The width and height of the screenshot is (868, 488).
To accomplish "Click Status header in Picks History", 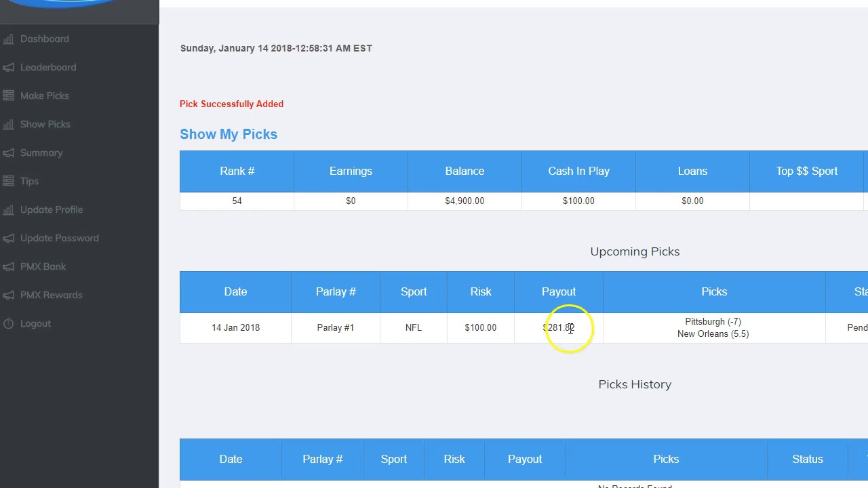I will (808, 460).
